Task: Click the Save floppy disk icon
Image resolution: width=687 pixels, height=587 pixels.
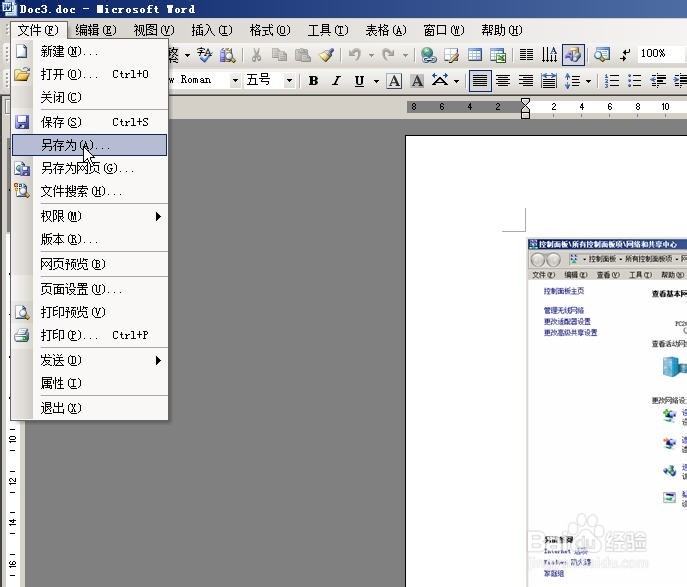Action: [x=22, y=122]
